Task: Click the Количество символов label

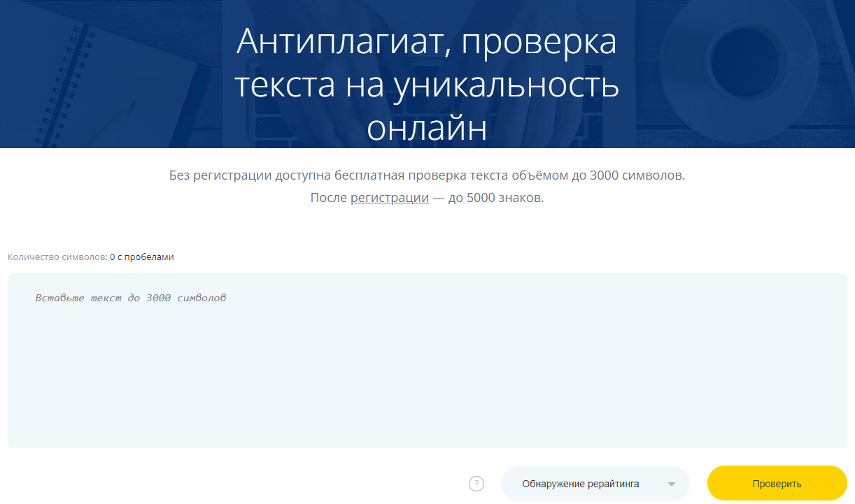Action: (x=57, y=257)
